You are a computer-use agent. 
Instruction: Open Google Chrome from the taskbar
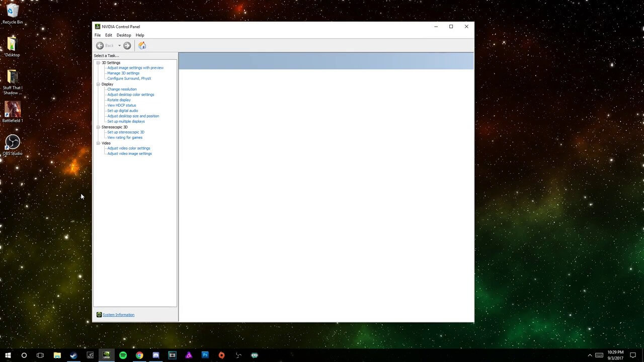[139, 355]
